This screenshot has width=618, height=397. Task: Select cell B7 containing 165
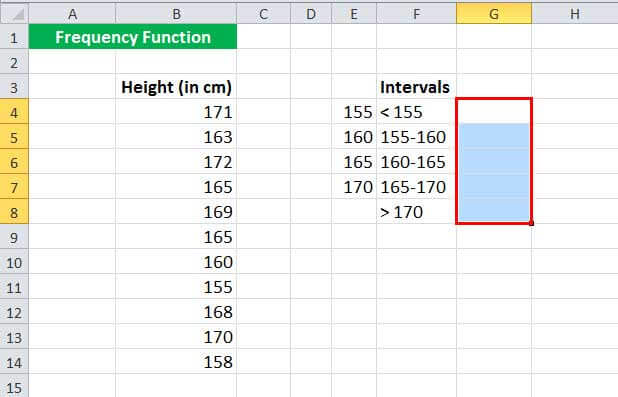click(176, 186)
